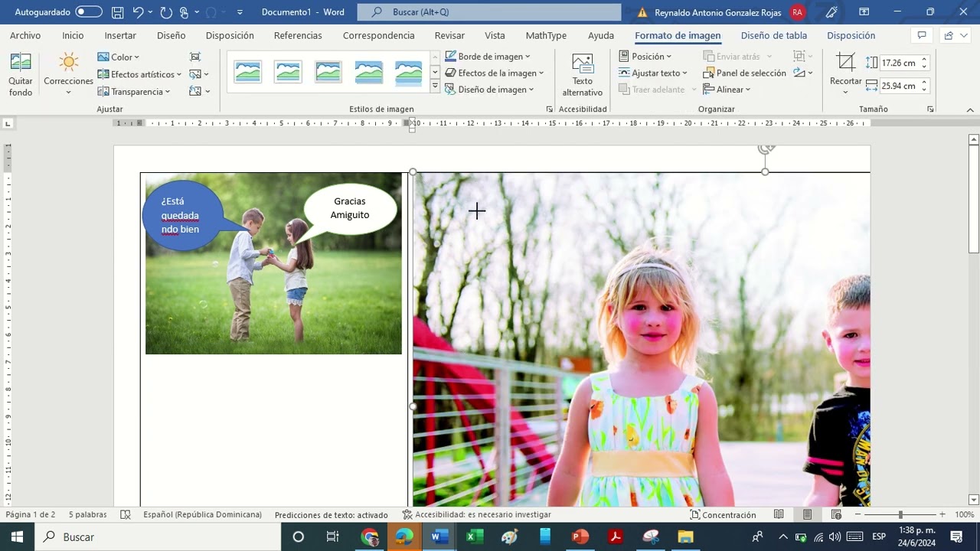Click the Undo arrow icon
This screenshot has width=980, height=551.
(138, 12)
